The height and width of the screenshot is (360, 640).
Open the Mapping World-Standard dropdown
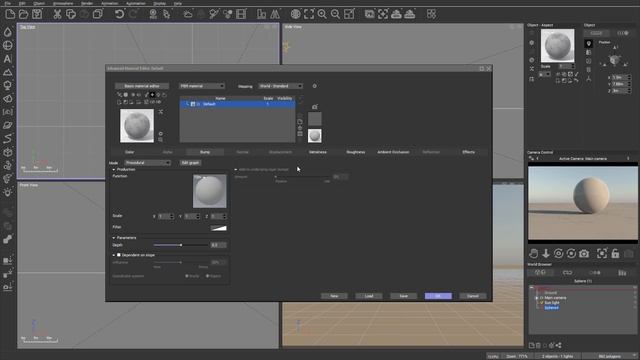click(x=280, y=86)
